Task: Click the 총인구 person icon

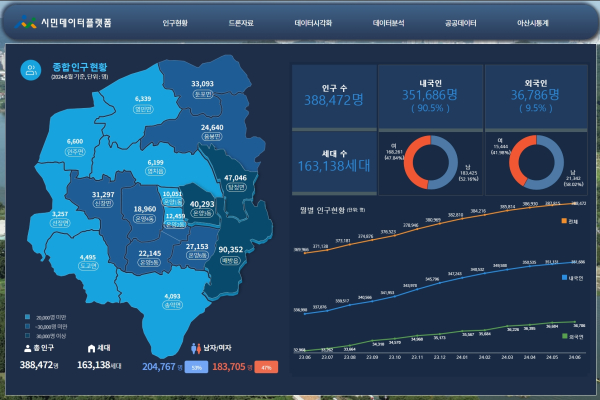Action: click(25, 348)
